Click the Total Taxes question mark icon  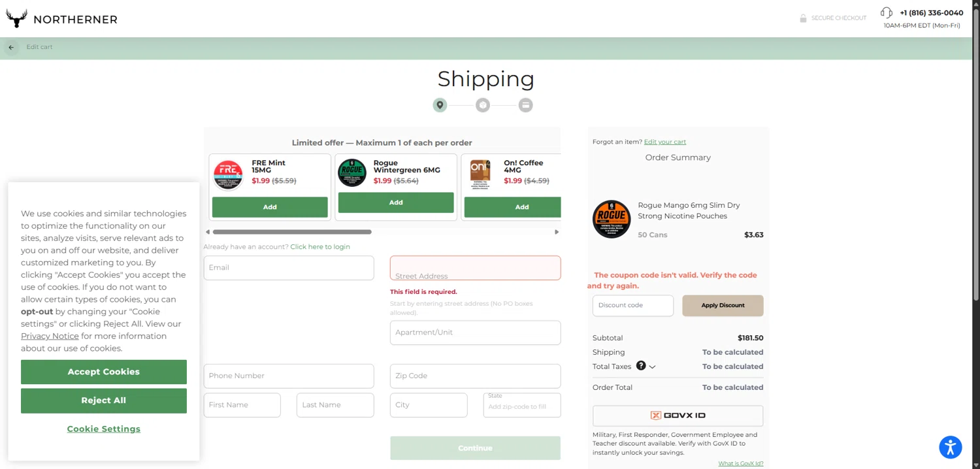coord(641,366)
